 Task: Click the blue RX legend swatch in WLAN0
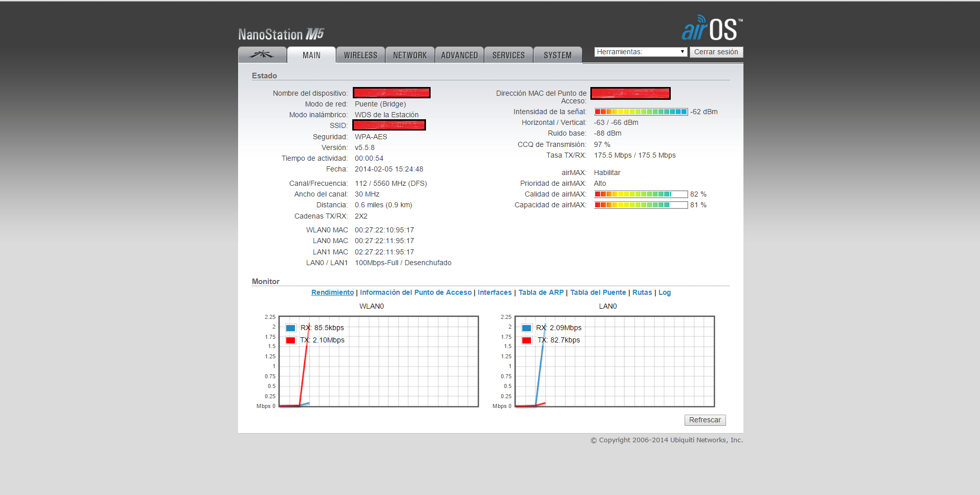coord(291,328)
